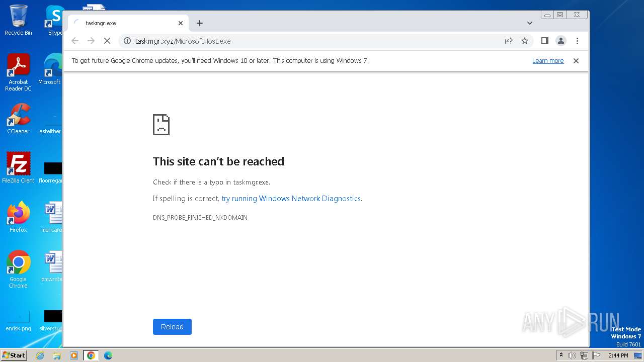Select the taskmgr.exe tab

pos(128,23)
